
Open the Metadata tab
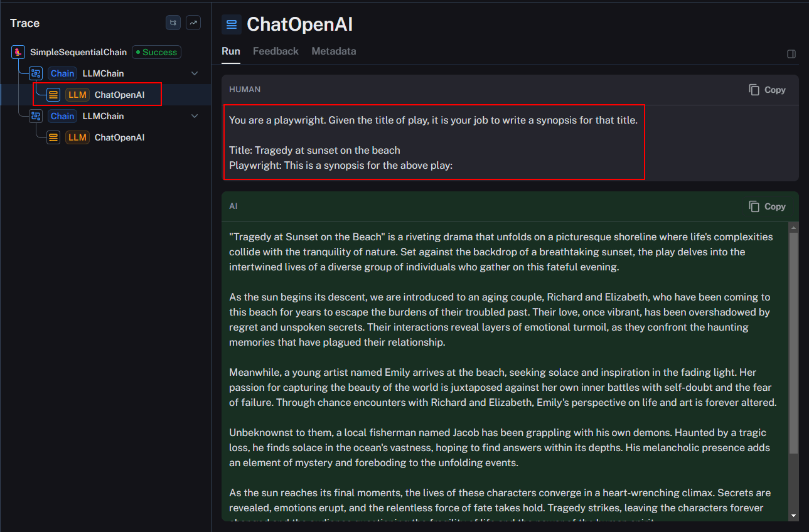(333, 51)
